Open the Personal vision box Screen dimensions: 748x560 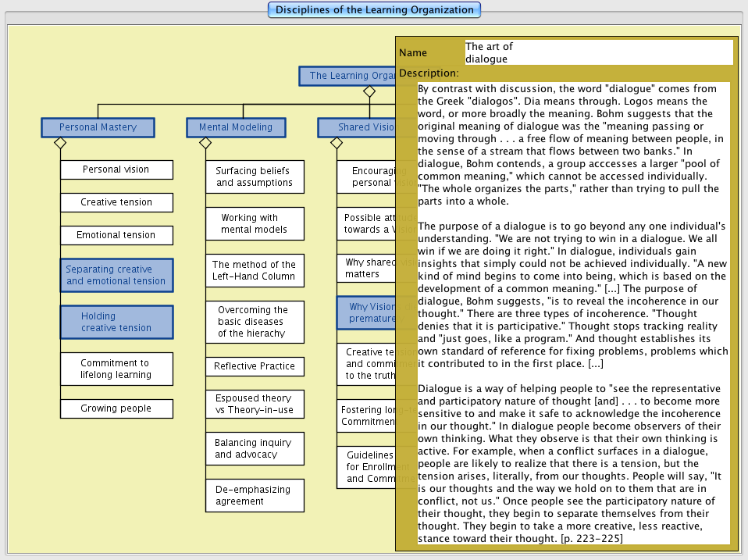point(116,169)
